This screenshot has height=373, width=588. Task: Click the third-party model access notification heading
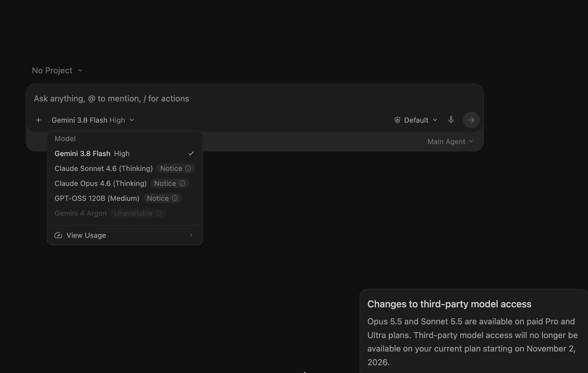tap(449, 304)
